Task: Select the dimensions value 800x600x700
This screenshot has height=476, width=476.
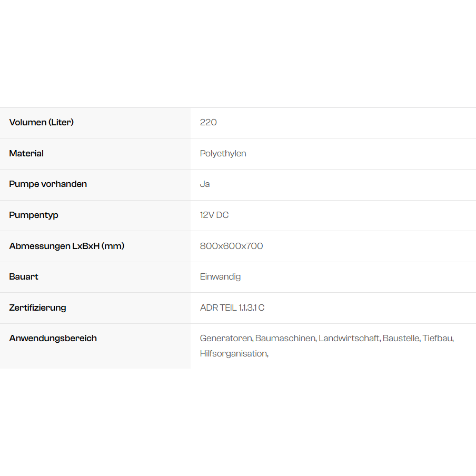Action: [231, 246]
